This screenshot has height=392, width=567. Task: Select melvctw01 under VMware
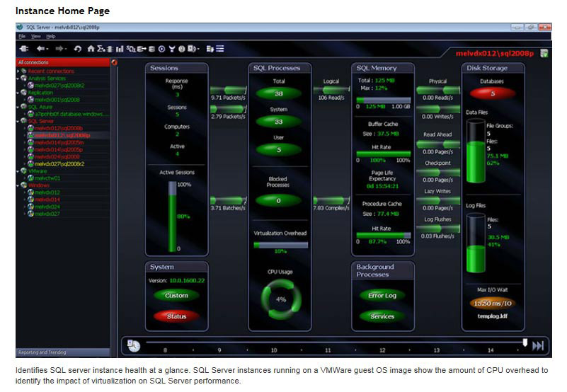point(47,178)
